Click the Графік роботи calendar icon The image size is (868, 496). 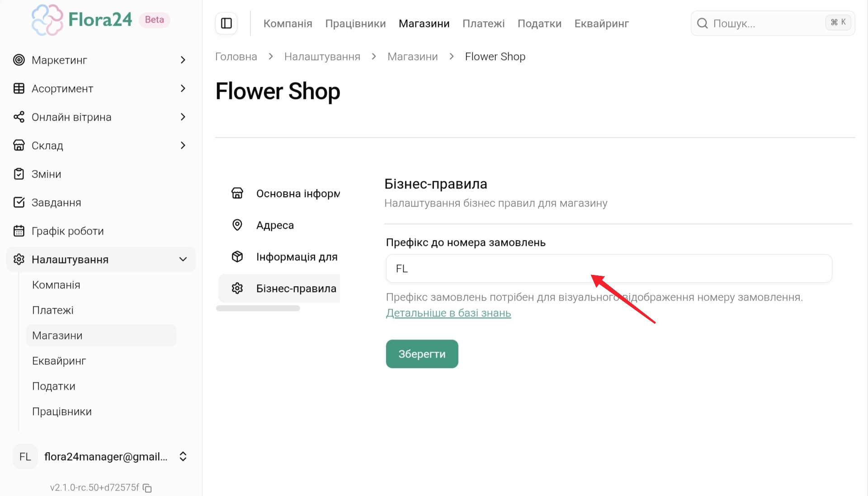coord(19,231)
